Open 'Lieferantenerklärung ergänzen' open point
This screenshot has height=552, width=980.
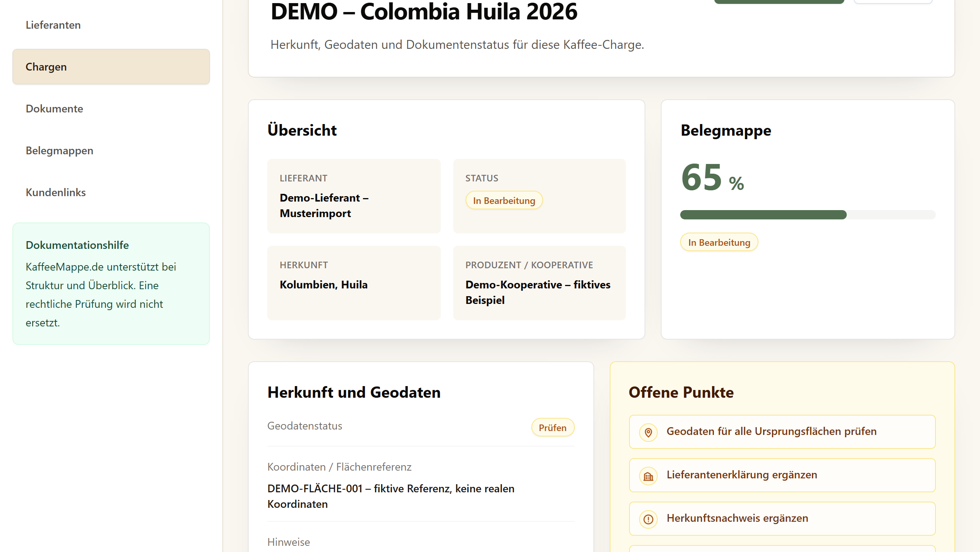(x=782, y=475)
